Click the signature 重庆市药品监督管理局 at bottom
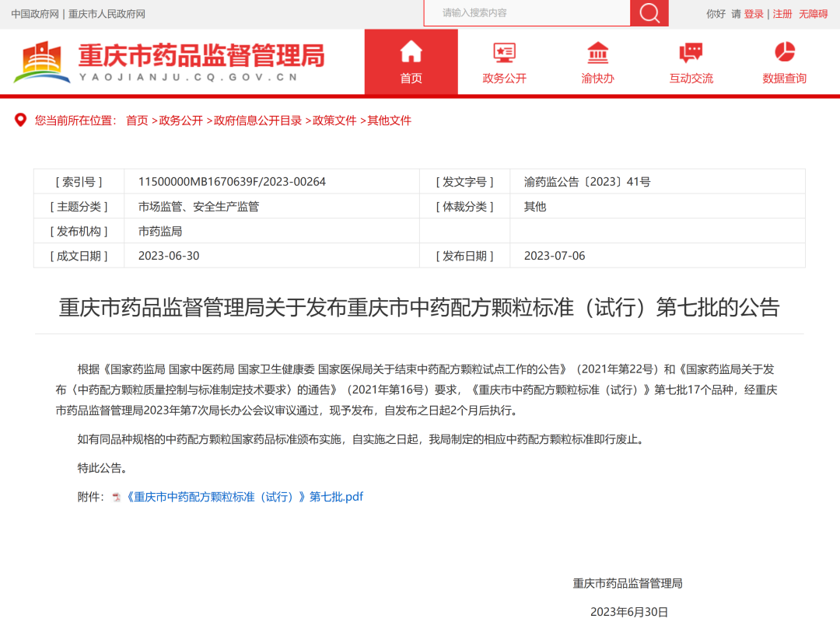Screen dimensions: 840x622 coord(628,583)
